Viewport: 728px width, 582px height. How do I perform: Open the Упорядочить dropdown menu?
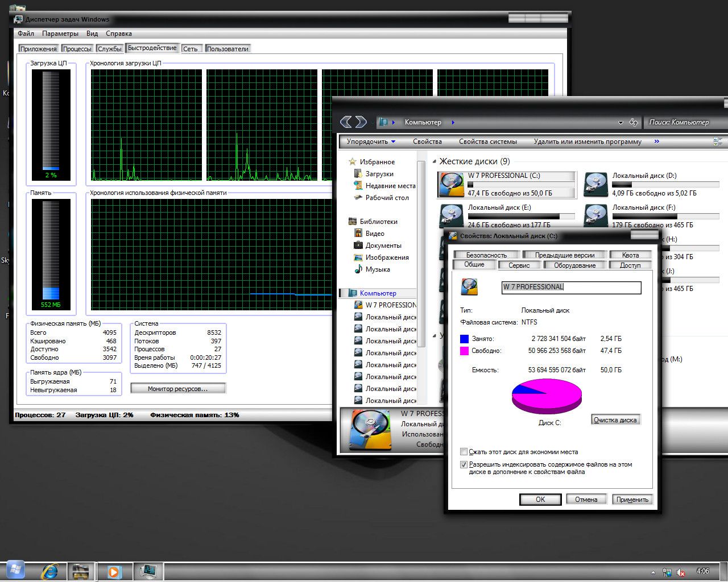tap(371, 142)
